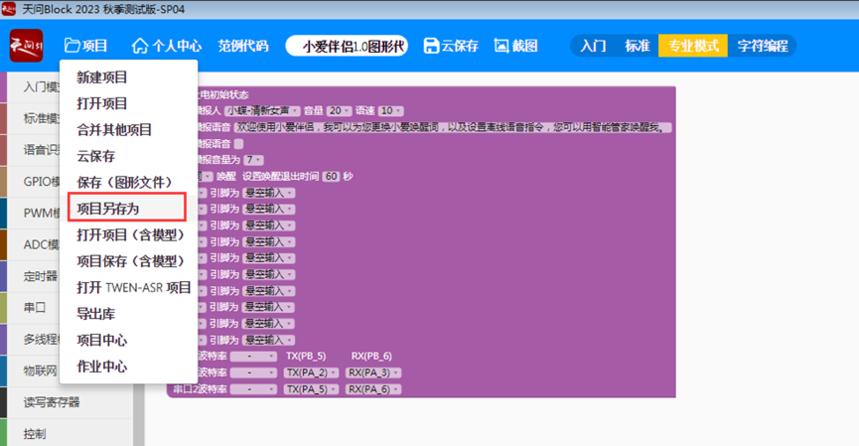Viewport: 859px width, 446px height.
Task: Click the 上电初始状态 block header
Action: [223, 94]
